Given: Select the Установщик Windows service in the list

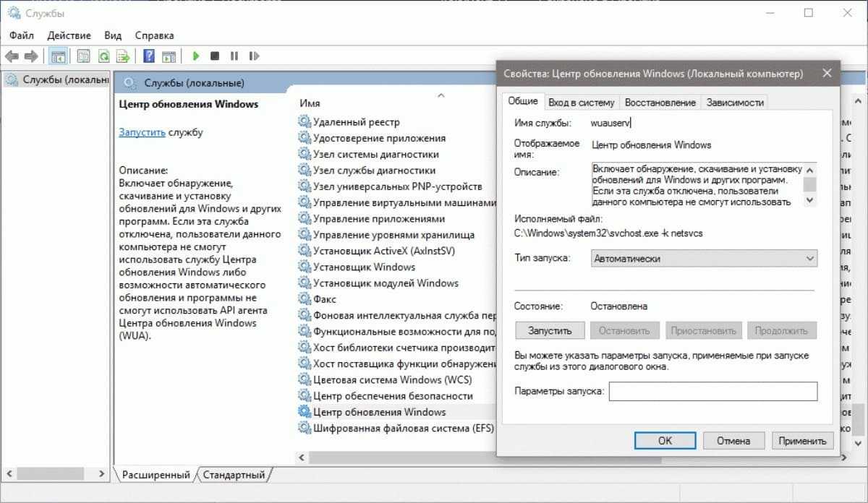Looking at the screenshot, I should [x=364, y=267].
